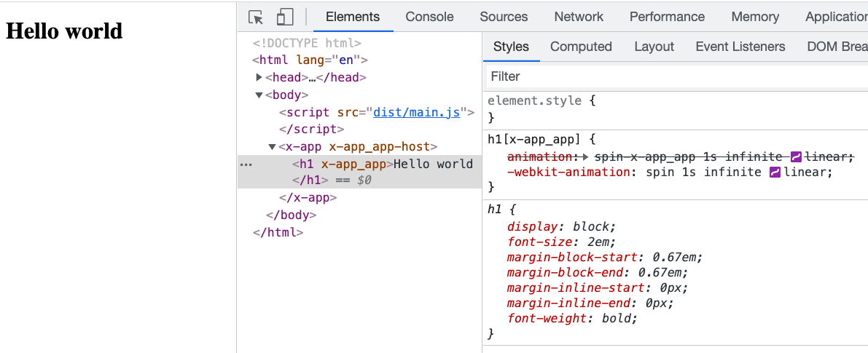The height and width of the screenshot is (353, 868).
Task: Click the display: block declaration
Action: (x=561, y=226)
